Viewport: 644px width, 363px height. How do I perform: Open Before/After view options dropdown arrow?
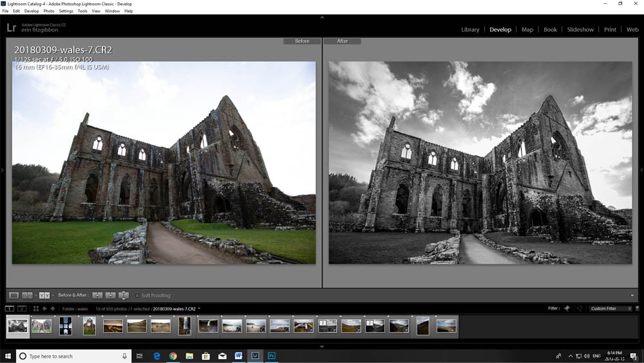[53, 295]
